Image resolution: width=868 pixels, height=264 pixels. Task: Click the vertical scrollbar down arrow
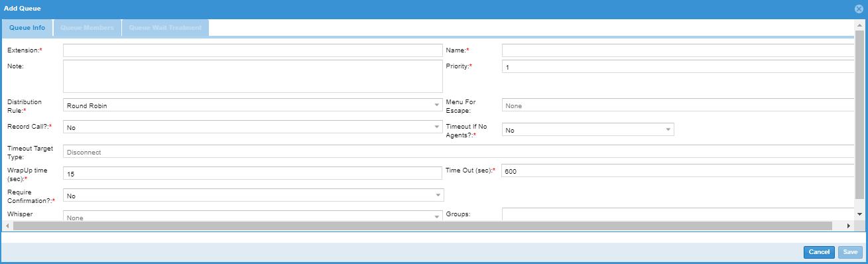click(859, 214)
